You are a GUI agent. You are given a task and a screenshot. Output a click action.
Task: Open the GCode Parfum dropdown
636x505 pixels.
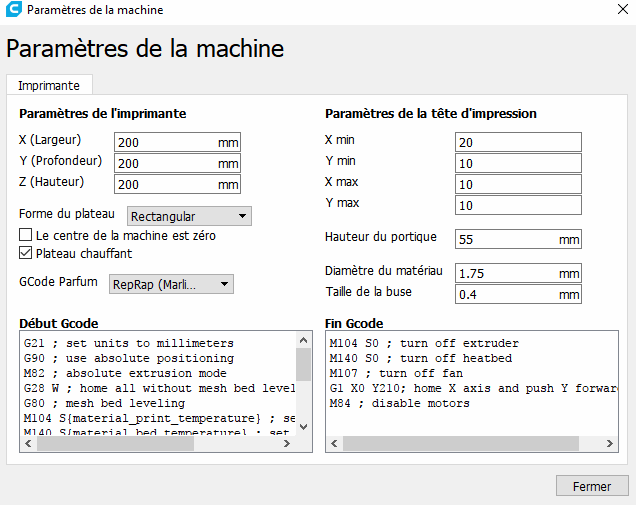click(x=171, y=284)
